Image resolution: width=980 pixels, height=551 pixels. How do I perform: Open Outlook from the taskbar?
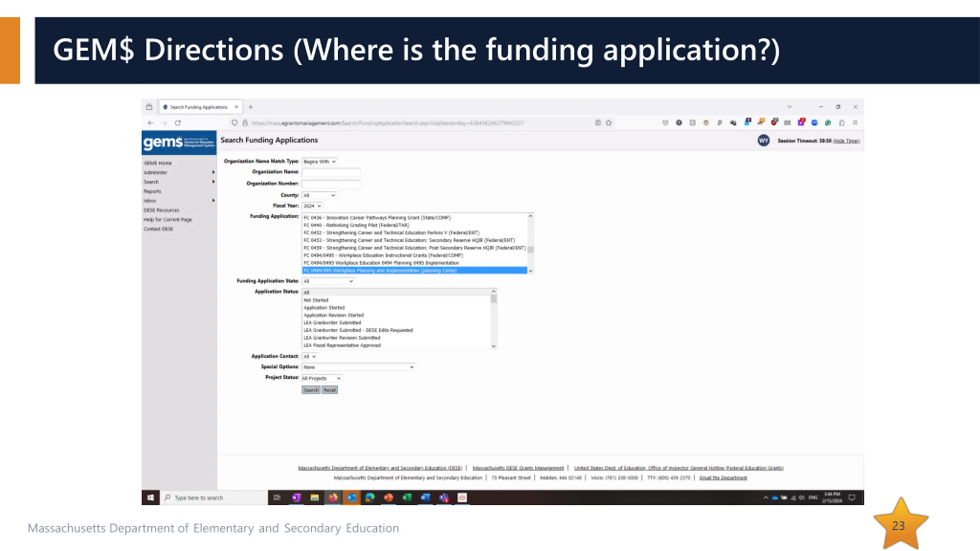351,497
